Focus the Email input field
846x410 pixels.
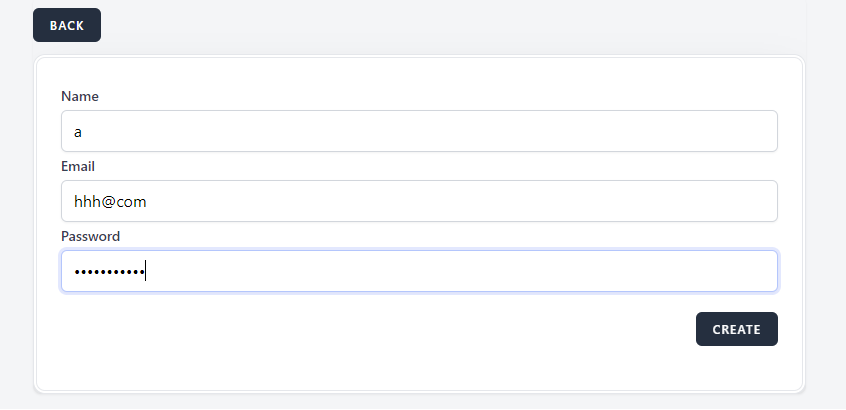click(419, 201)
